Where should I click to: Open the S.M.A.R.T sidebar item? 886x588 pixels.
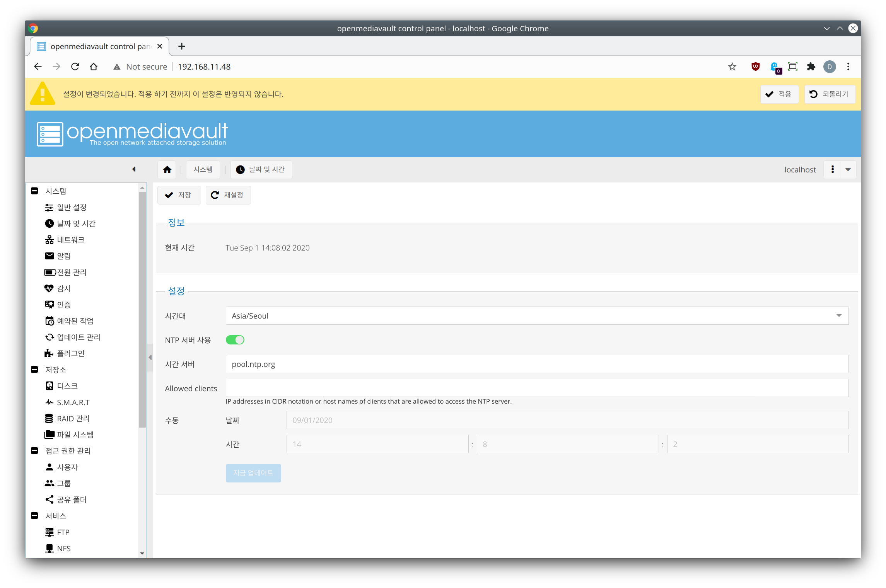pyautogui.click(x=73, y=402)
